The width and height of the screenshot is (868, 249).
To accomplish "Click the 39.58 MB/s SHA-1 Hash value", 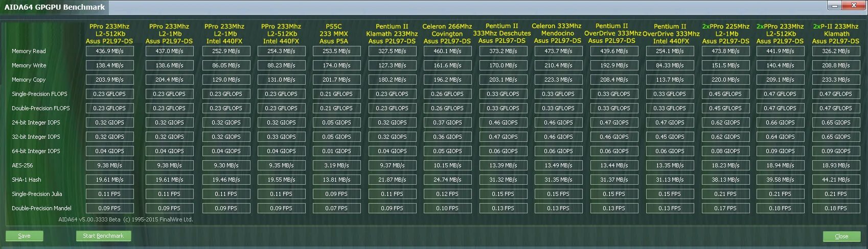I will (x=780, y=180).
